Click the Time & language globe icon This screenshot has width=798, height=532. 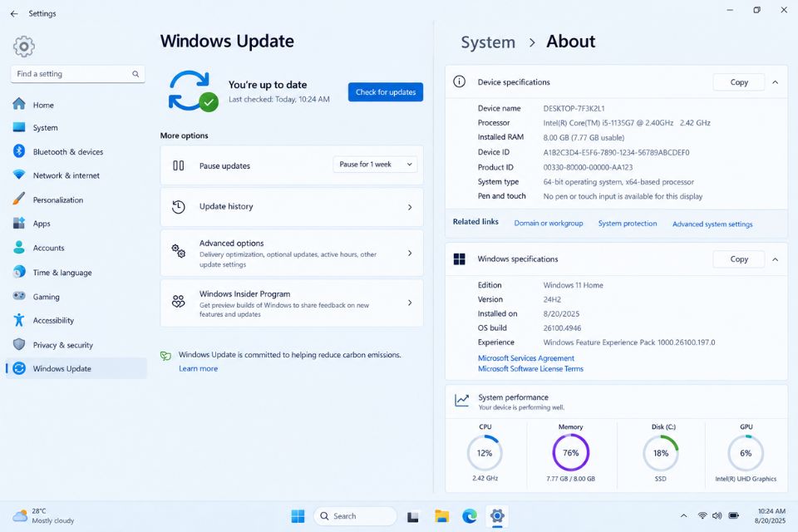(x=19, y=272)
